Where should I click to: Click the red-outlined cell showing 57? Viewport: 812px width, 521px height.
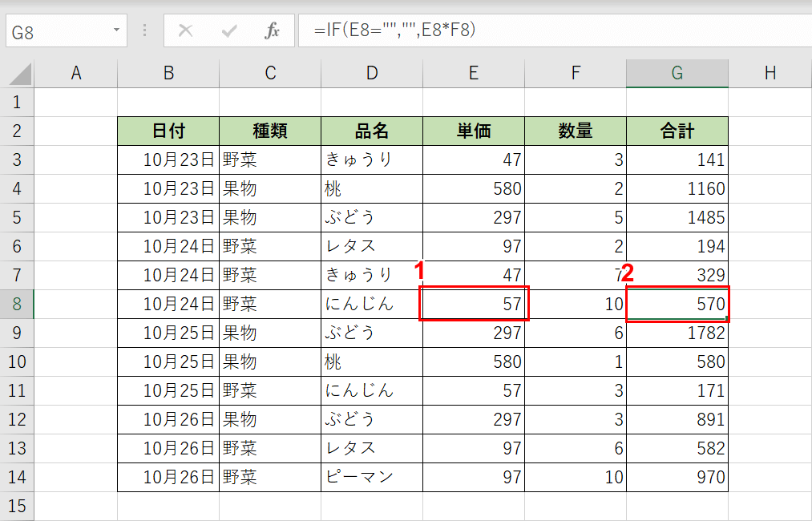click(474, 304)
